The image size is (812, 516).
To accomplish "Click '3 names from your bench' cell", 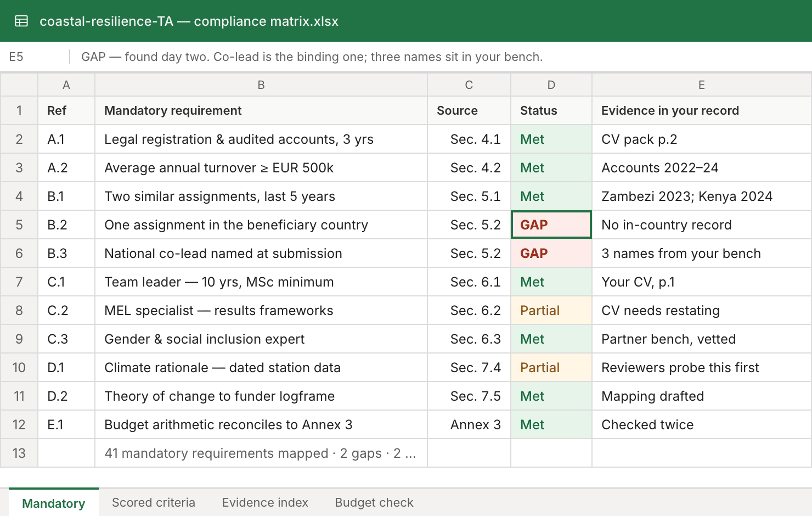I will point(702,253).
